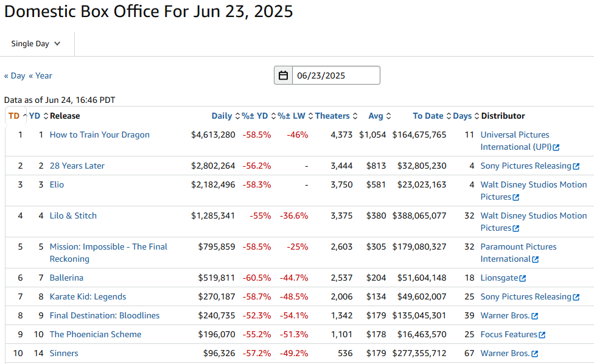
Task: Open Sinners release page
Action: pos(64,353)
